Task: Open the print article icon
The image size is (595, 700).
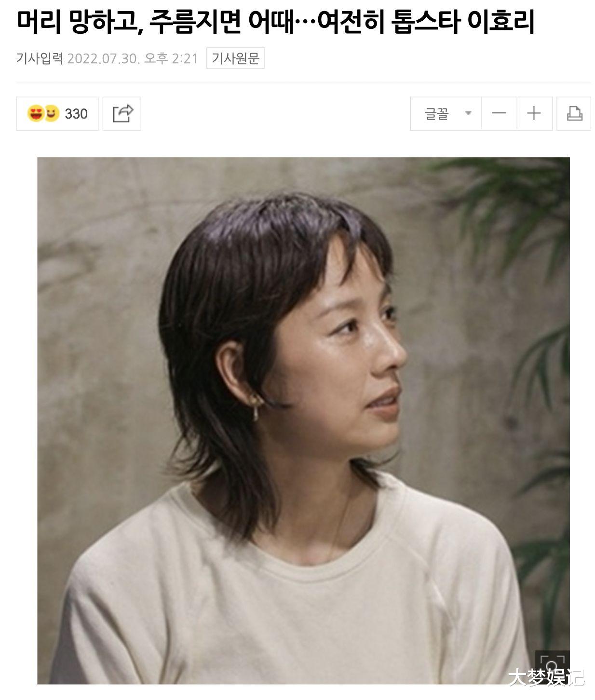Action: pos(574,113)
